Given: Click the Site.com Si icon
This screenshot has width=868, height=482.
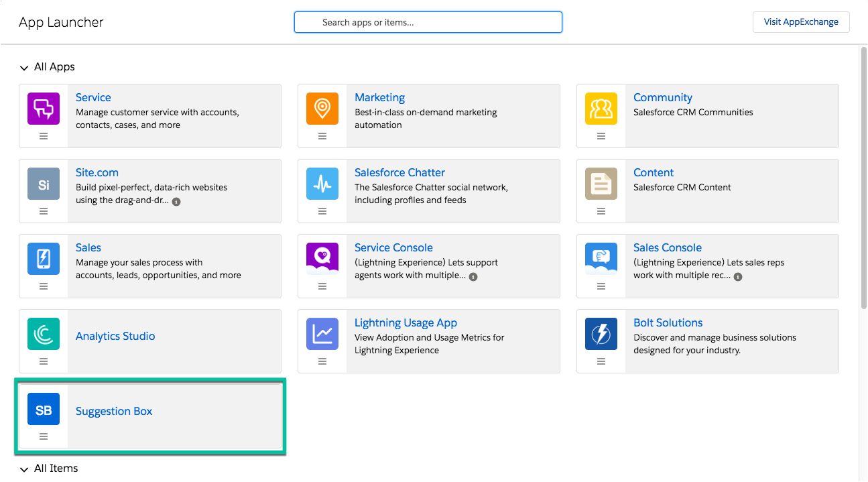Looking at the screenshot, I should point(44,184).
